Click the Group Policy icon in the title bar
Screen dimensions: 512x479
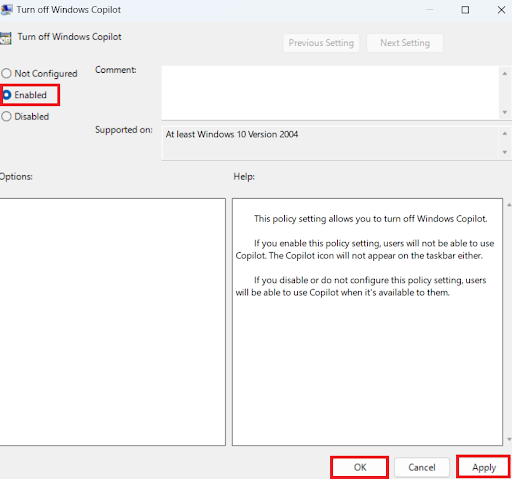6,10
